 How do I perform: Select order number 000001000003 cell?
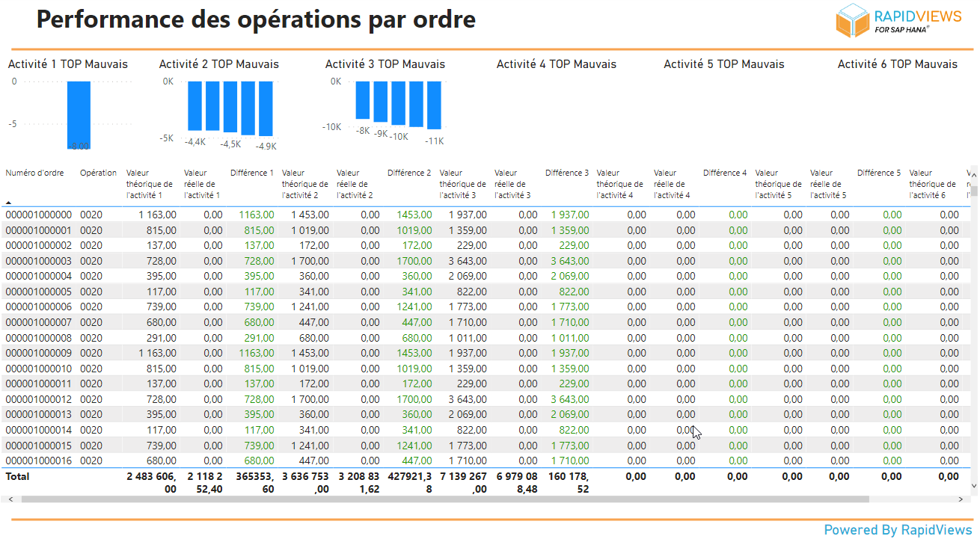tap(39, 261)
